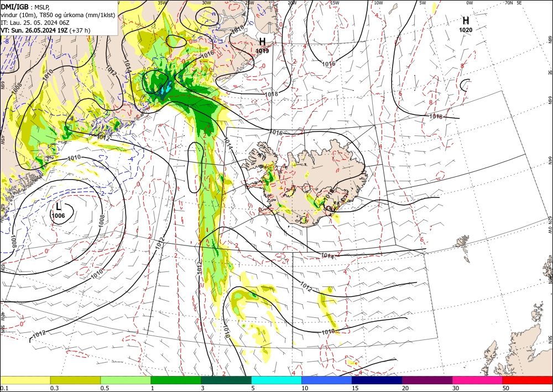Viewport: 553px width, 392px height.
Task: Click the light green 0.5–1 legend swatch
Action: [126, 380]
